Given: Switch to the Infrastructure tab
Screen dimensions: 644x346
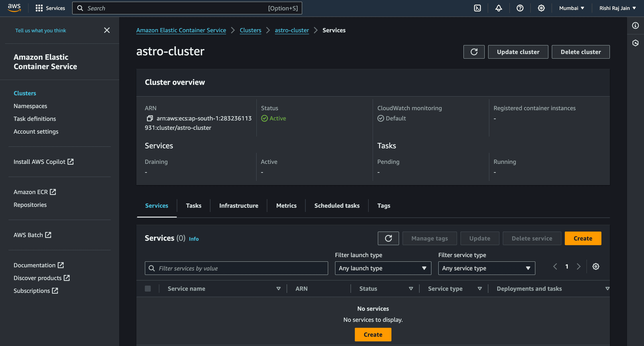Looking at the screenshot, I should [x=238, y=206].
